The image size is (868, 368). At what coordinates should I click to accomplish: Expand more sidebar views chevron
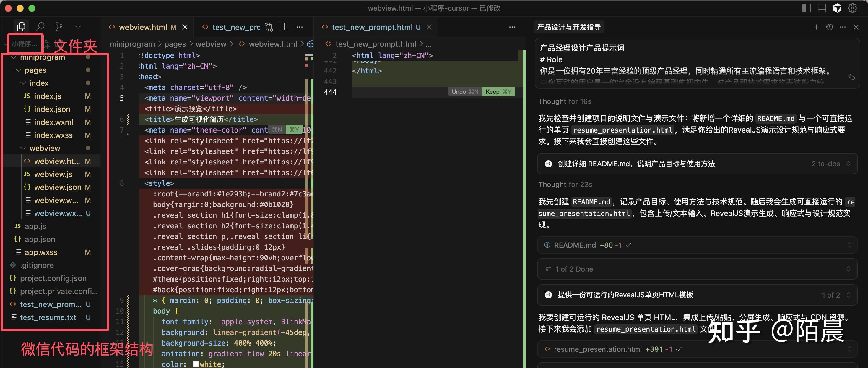tap(78, 27)
